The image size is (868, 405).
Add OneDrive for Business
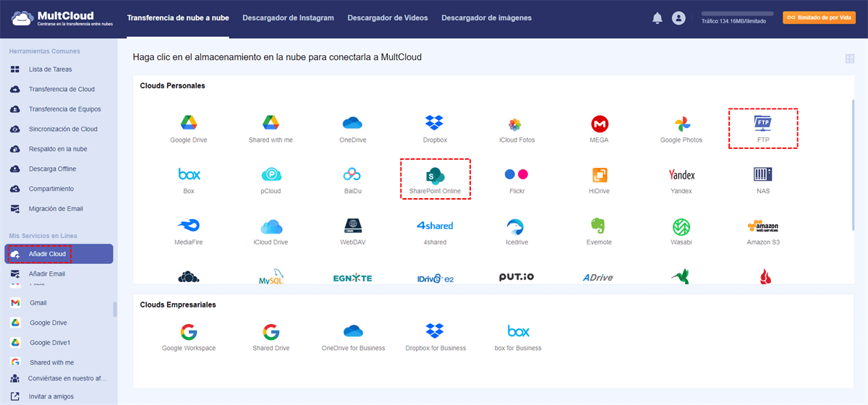coord(353,337)
